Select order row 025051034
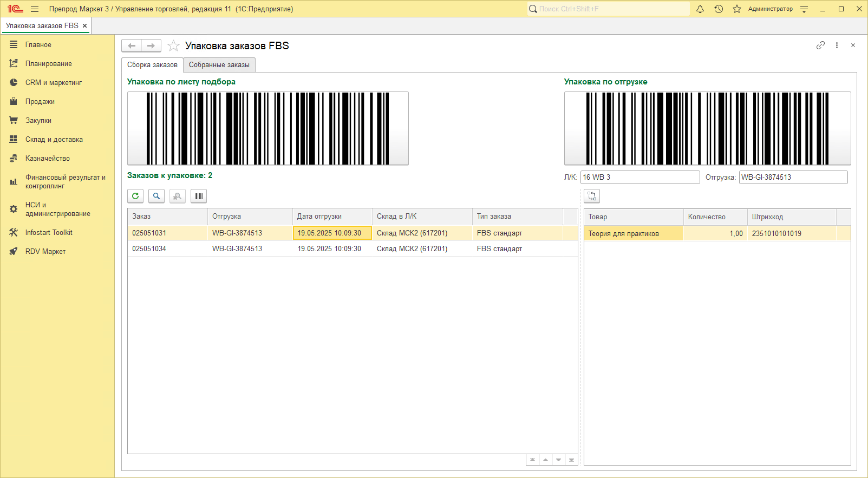 click(149, 248)
